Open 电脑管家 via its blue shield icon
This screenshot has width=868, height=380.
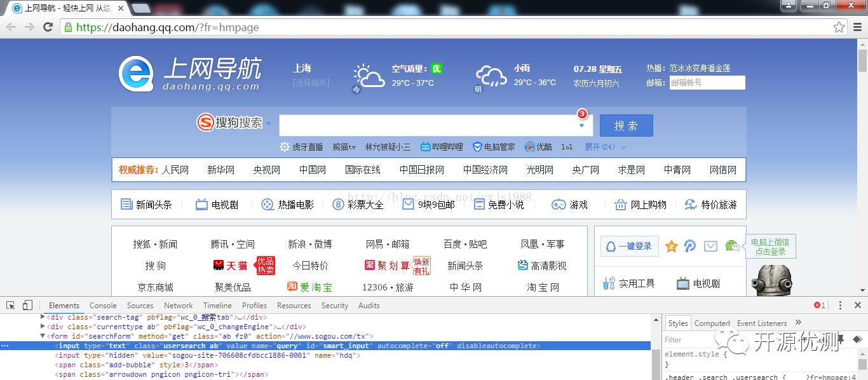click(x=478, y=147)
